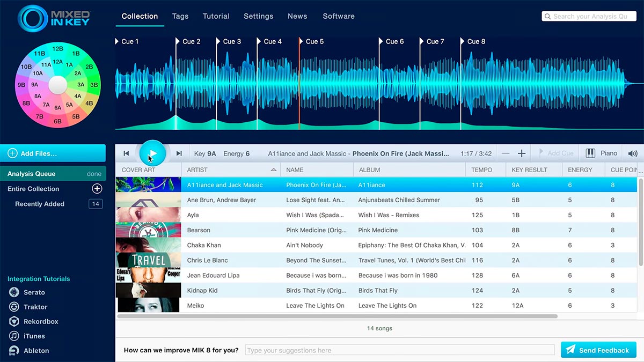Sort the list by the Artist column
Viewport: 644px width, 362px height.
(x=231, y=169)
